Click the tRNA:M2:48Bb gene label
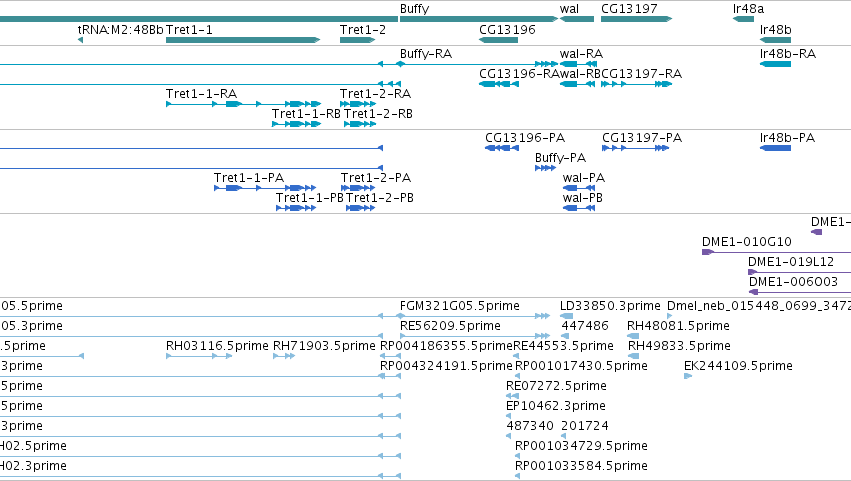Viewport: 851px width, 481px height. [x=120, y=29]
